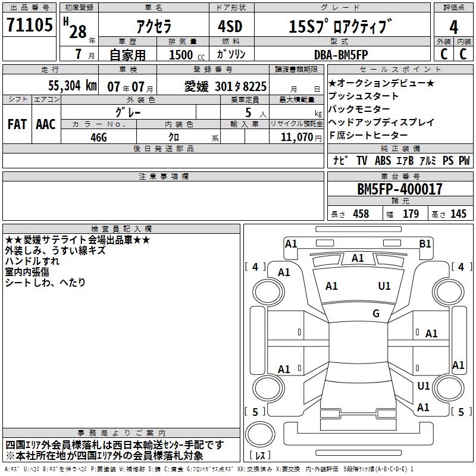Click air conditioner value AAC
Screen dimensions: 476x476
click(x=46, y=124)
